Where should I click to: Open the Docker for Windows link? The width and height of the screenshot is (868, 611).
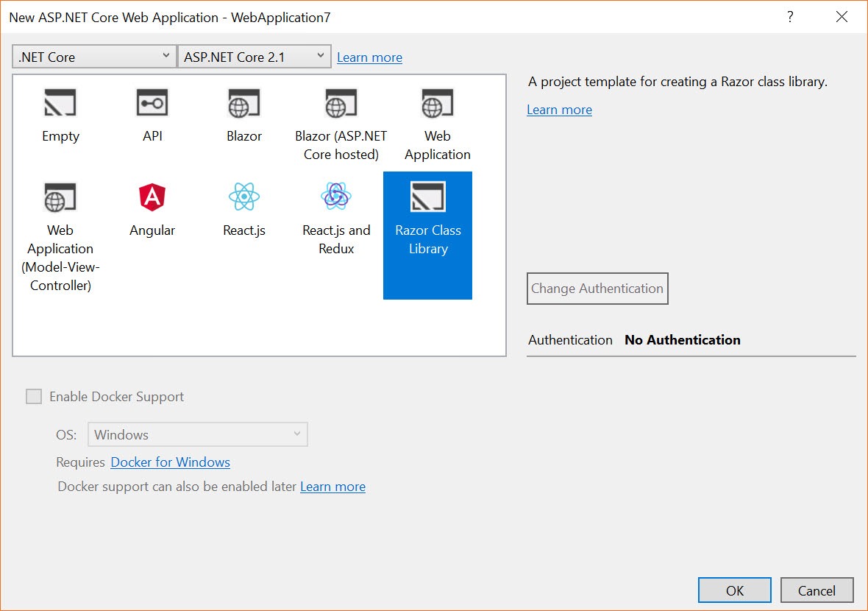click(x=170, y=462)
